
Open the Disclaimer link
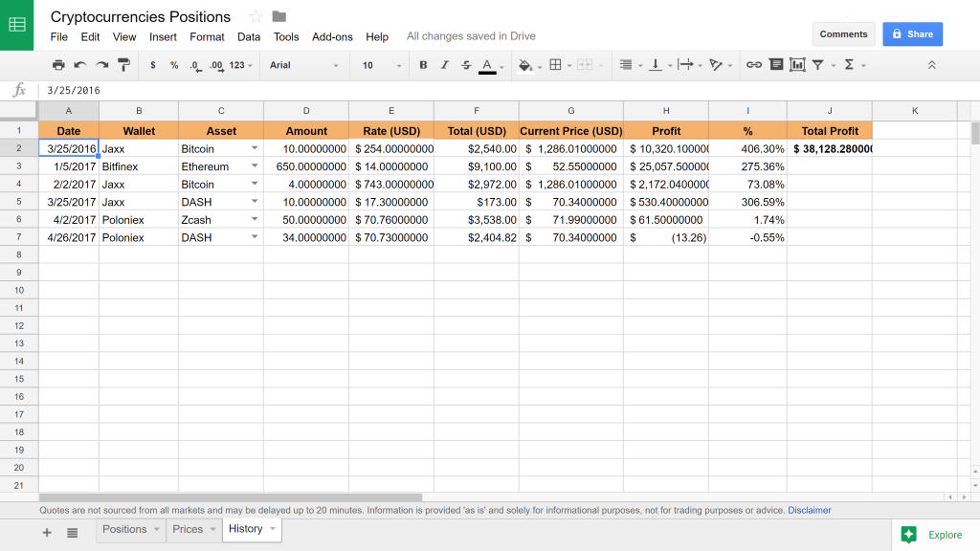(810, 511)
